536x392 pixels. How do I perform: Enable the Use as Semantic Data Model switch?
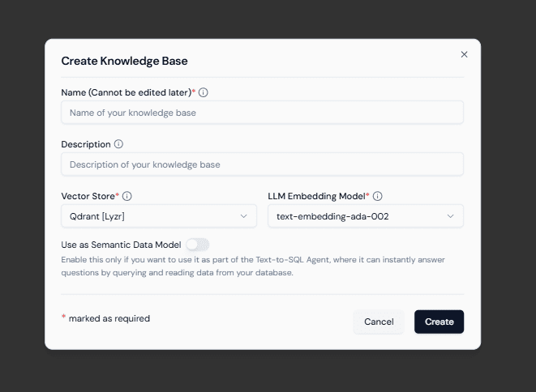198,245
